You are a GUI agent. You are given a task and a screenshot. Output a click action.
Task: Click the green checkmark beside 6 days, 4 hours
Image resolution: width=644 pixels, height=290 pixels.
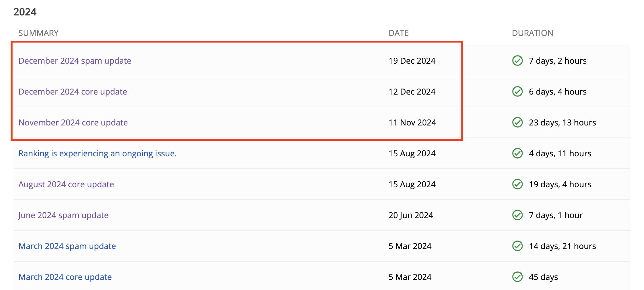(517, 91)
